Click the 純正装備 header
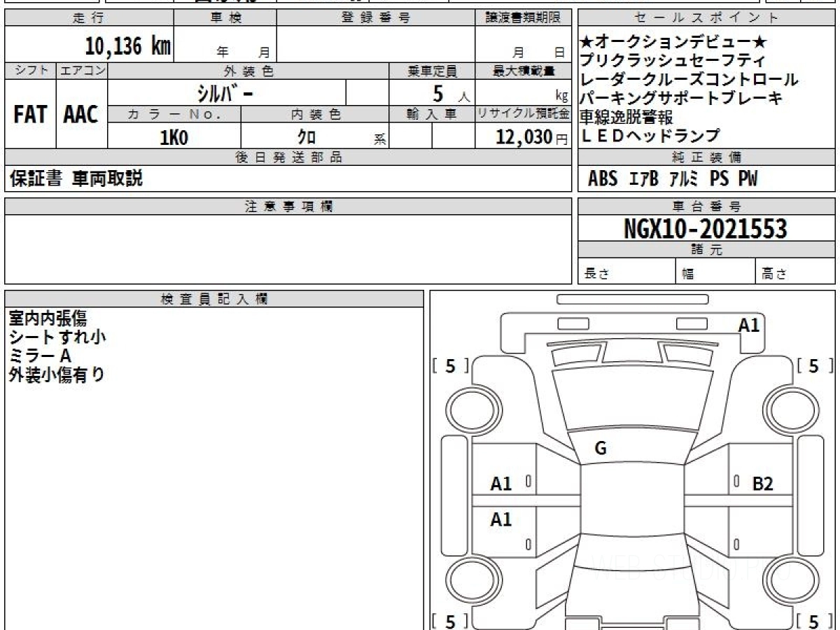The image size is (840, 630). pos(707,157)
